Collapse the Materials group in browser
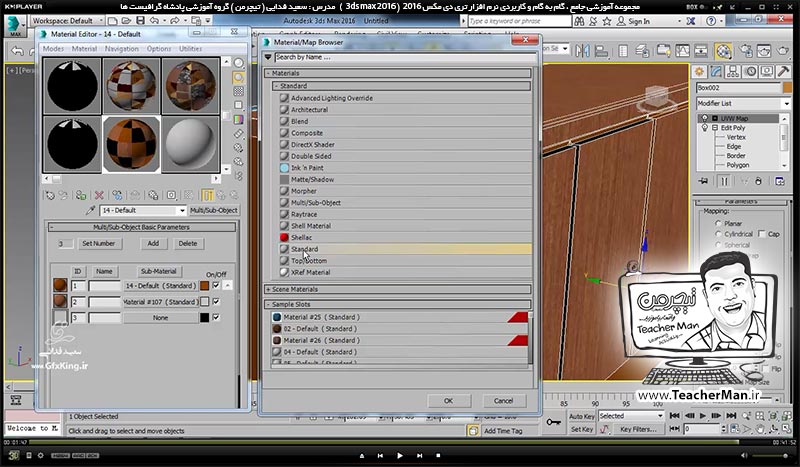Viewport: 800px width, 467px height. click(268, 73)
